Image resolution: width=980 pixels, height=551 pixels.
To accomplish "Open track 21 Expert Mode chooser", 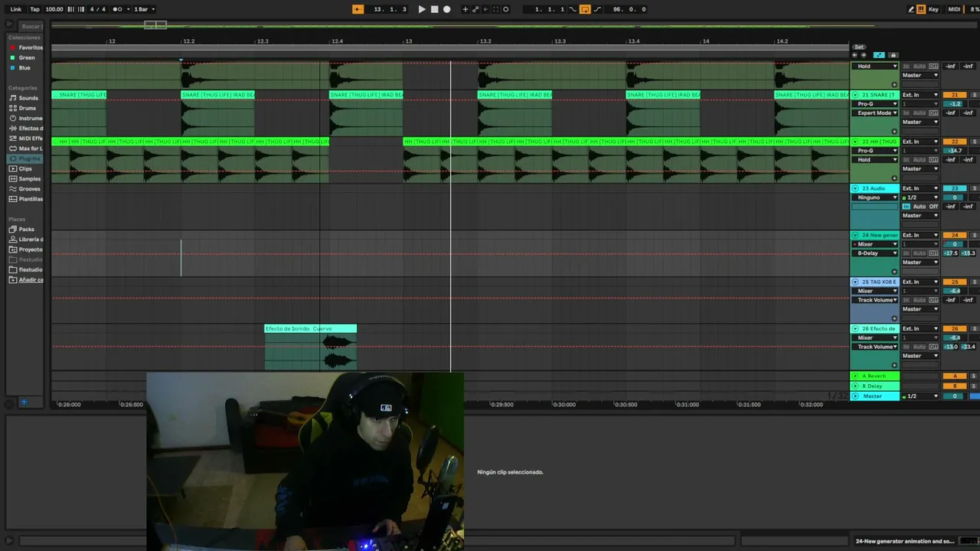I will 875,113.
